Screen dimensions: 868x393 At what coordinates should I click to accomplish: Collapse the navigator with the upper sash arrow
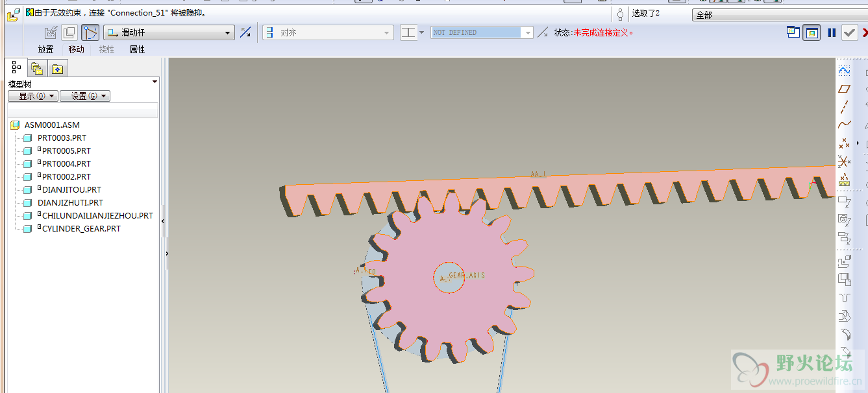[162, 221]
